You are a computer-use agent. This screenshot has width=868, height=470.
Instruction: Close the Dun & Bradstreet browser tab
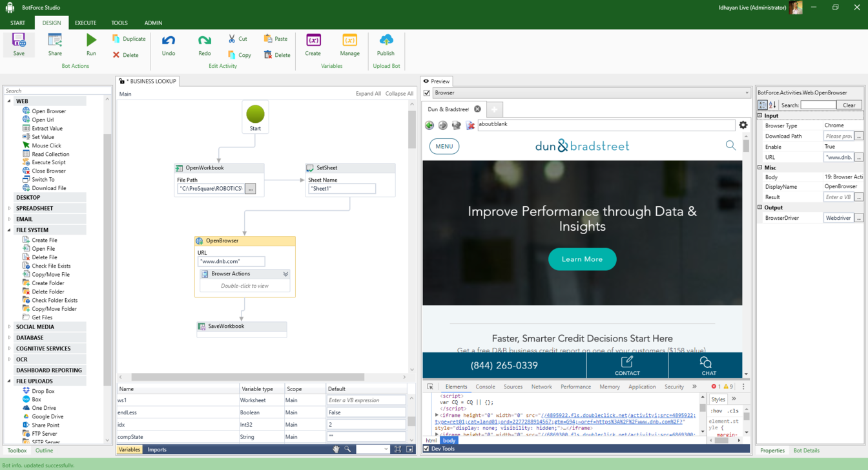click(477, 109)
